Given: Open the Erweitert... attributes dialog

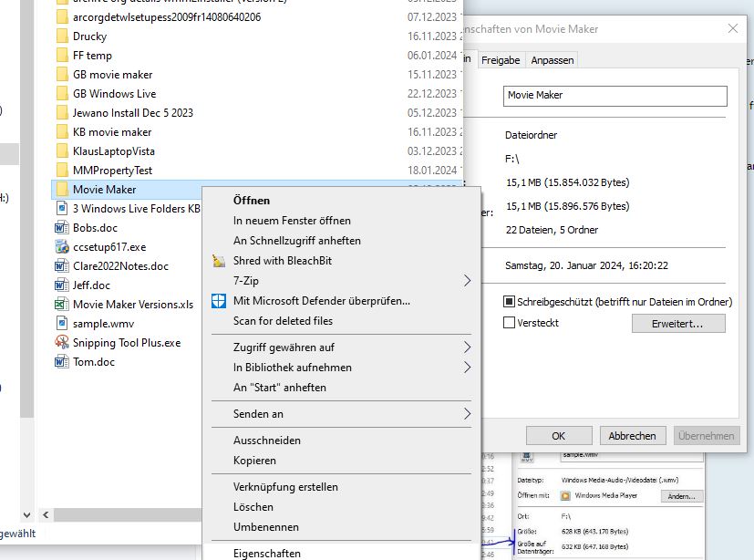Looking at the screenshot, I should [x=678, y=324].
